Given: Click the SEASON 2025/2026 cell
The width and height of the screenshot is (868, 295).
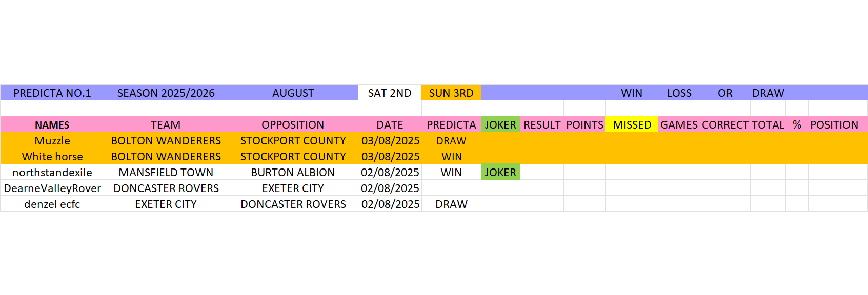Looking at the screenshot, I should (166, 93).
